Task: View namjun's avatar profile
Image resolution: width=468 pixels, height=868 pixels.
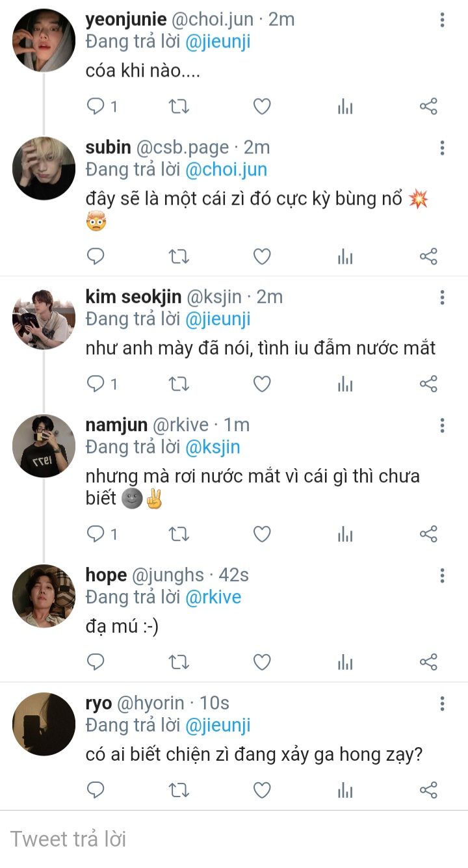Action: click(44, 445)
